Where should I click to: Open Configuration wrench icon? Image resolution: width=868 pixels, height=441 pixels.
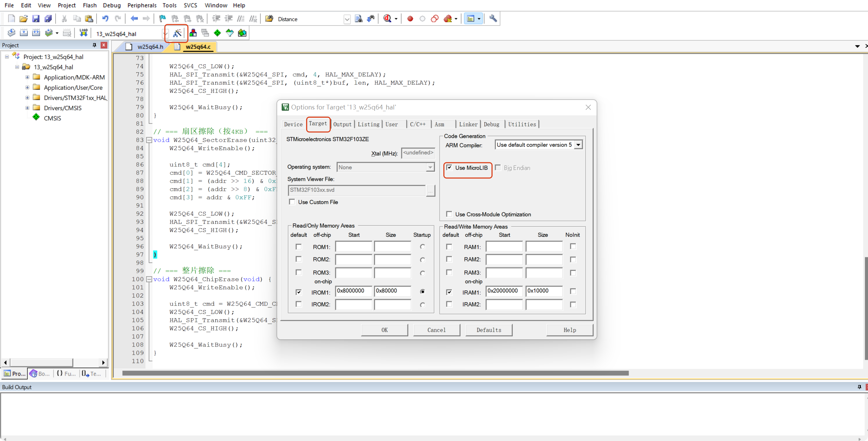tap(493, 19)
